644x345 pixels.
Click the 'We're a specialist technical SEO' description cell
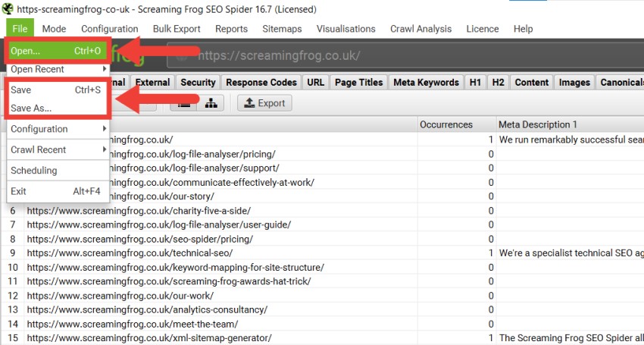(570, 253)
